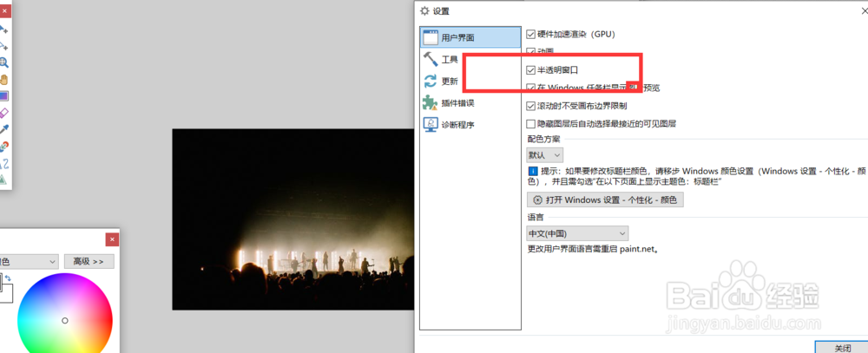Click the 插件错误 puzzle piece icon
This screenshot has width=868, height=353.
(431, 103)
